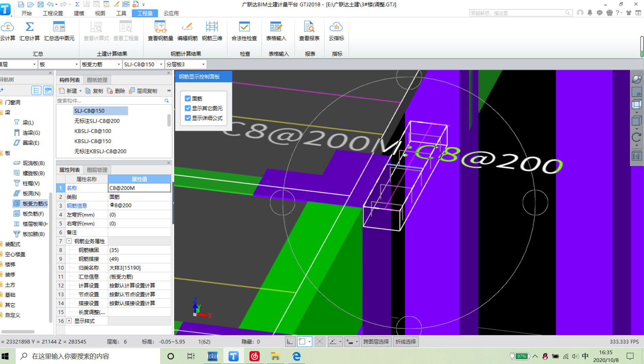The image size is (644, 364).
Task: Click the 删除 button
Action: 116,91
